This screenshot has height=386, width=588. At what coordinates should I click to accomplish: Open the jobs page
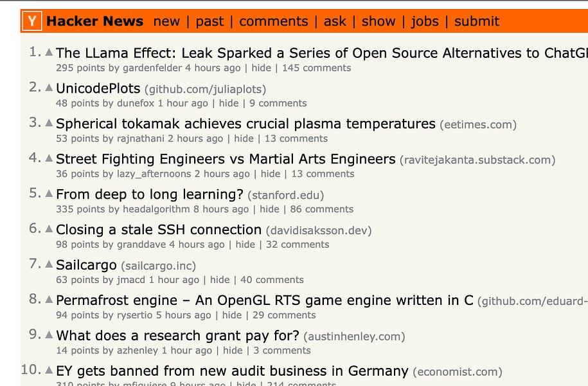[x=425, y=21]
